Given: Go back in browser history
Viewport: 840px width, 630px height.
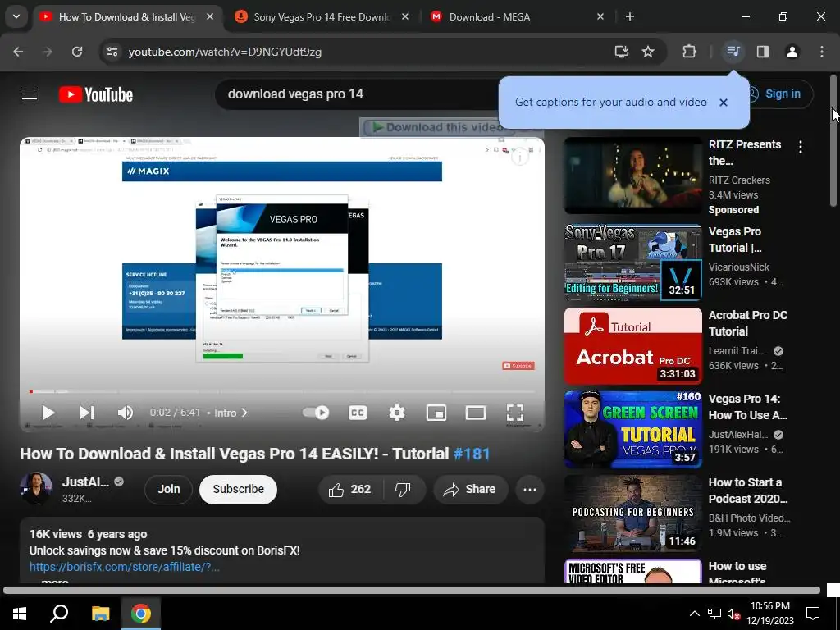Looking at the screenshot, I should point(18,52).
